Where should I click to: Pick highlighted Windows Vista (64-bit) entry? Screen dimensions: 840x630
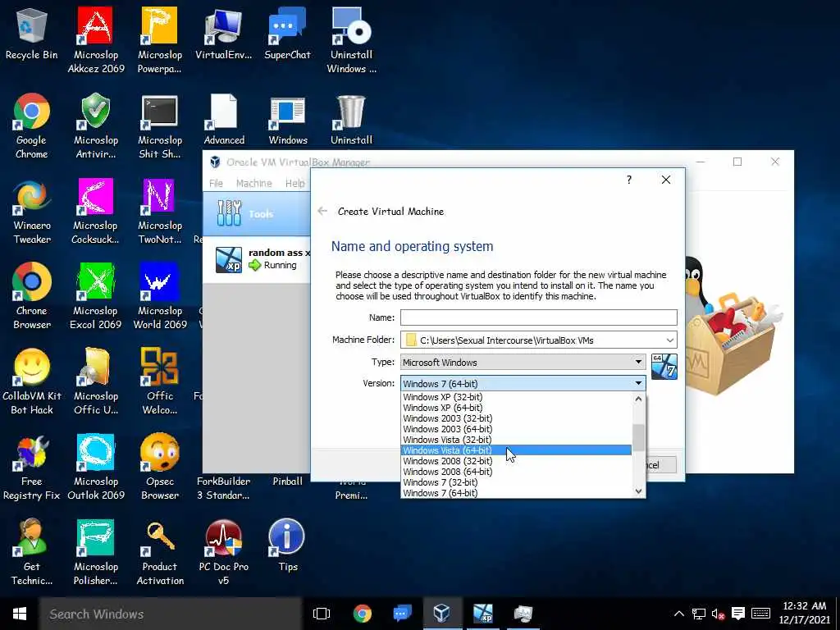click(517, 450)
